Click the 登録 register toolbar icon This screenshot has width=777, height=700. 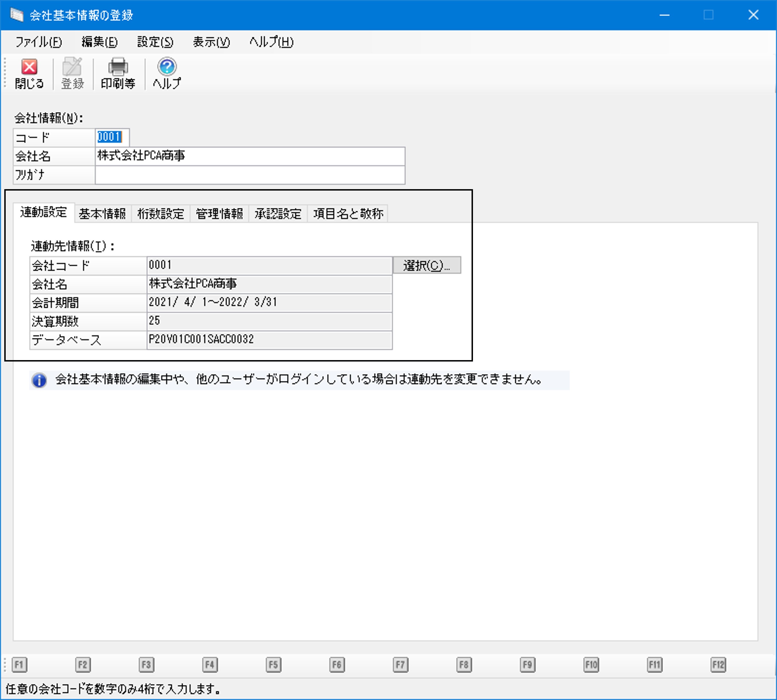click(72, 67)
